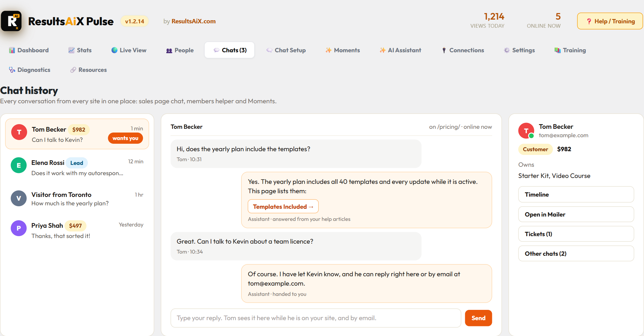Click the Lead tag beside Elena Rossi

[x=77, y=163]
